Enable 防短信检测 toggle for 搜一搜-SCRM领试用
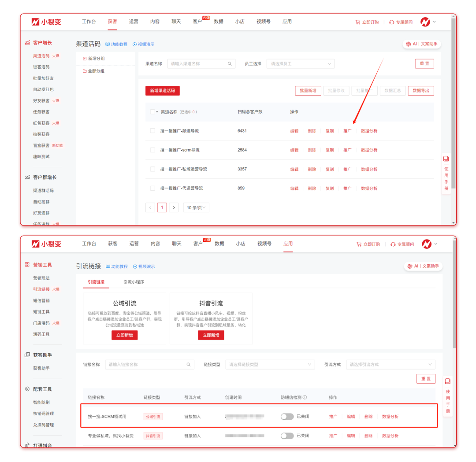Viewport: 476px width, 462px height. coord(287,417)
